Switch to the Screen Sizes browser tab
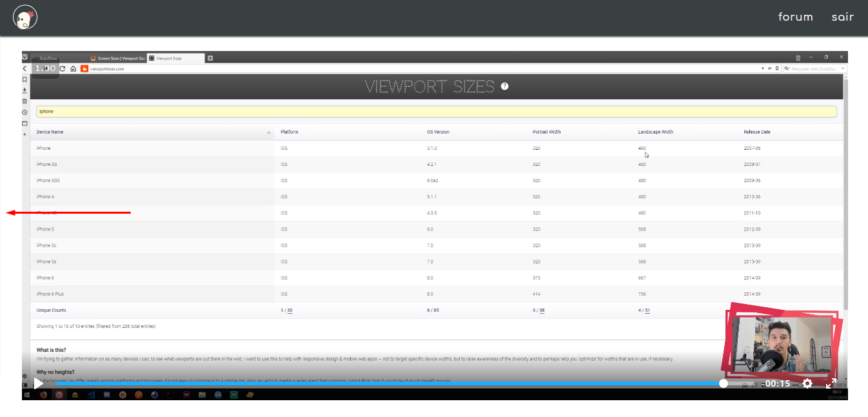Image resolution: width=868 pixels, height=417 pixels. click(x=117, y=58)
